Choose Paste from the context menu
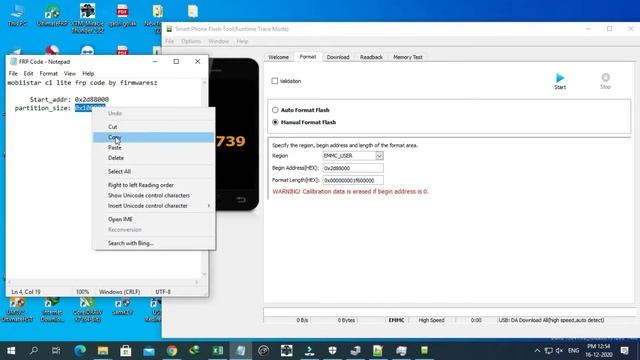The height and width of the screenshot is (360, 640). pos(153,147)
